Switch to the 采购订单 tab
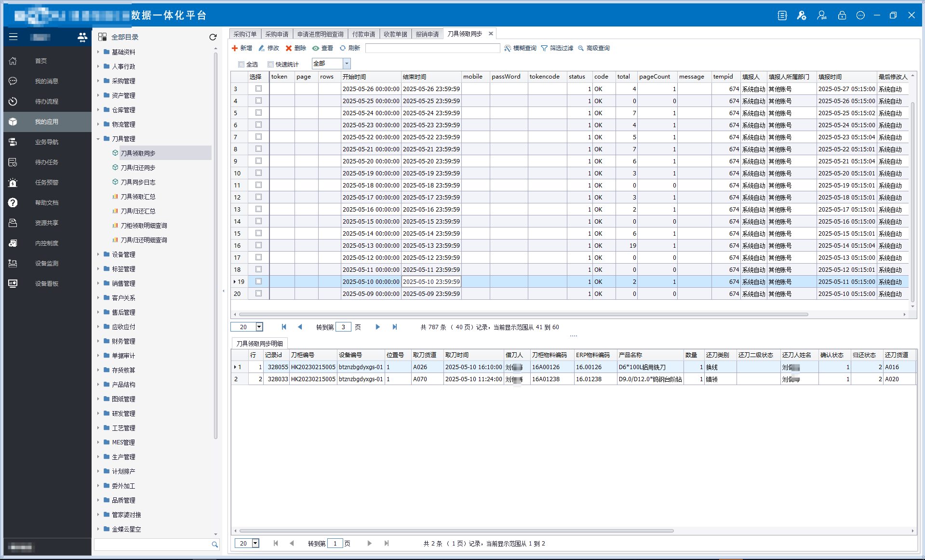This screenshot has height=560, width=925. coord(245,33)
